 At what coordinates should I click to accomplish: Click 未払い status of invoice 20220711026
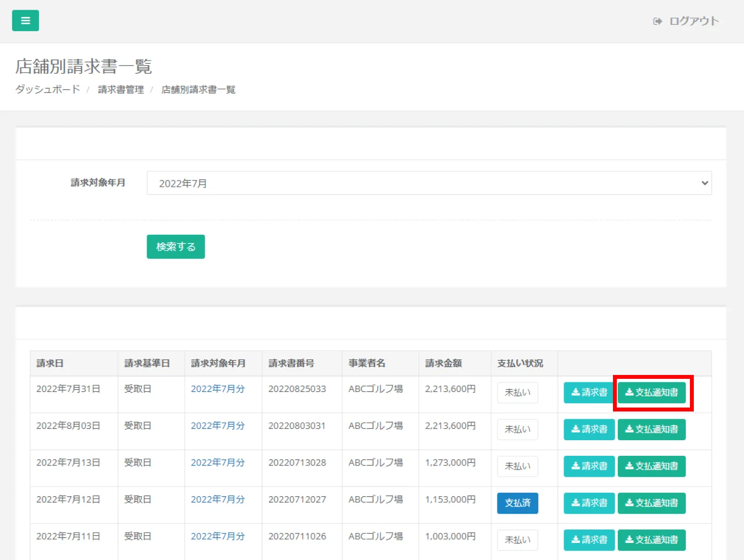pos(517,540)
